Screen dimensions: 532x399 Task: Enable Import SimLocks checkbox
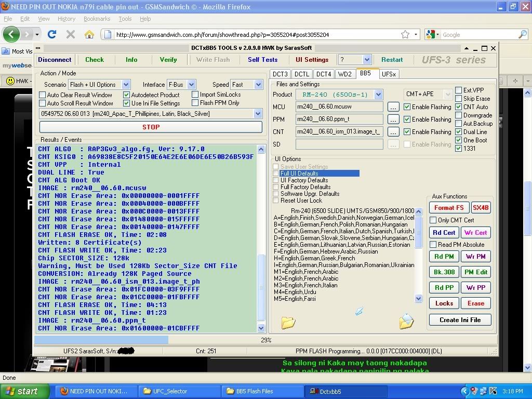[x=195, y=95]
